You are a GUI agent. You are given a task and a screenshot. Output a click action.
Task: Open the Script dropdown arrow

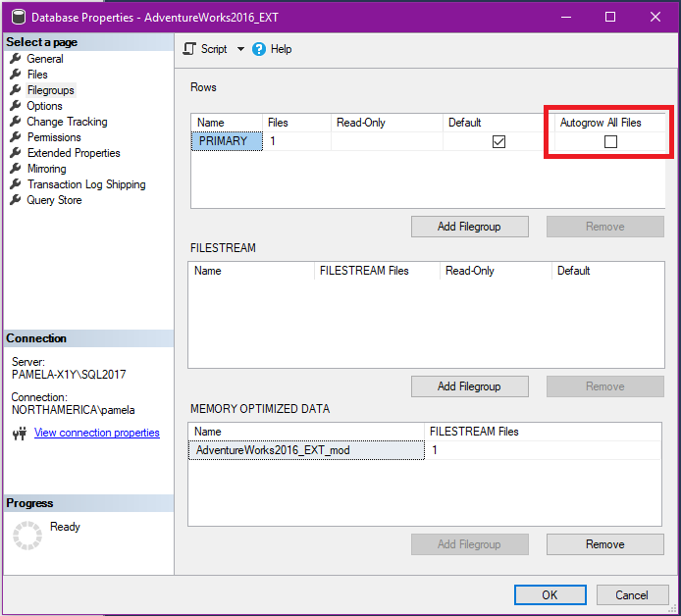(x=240, y=49)
